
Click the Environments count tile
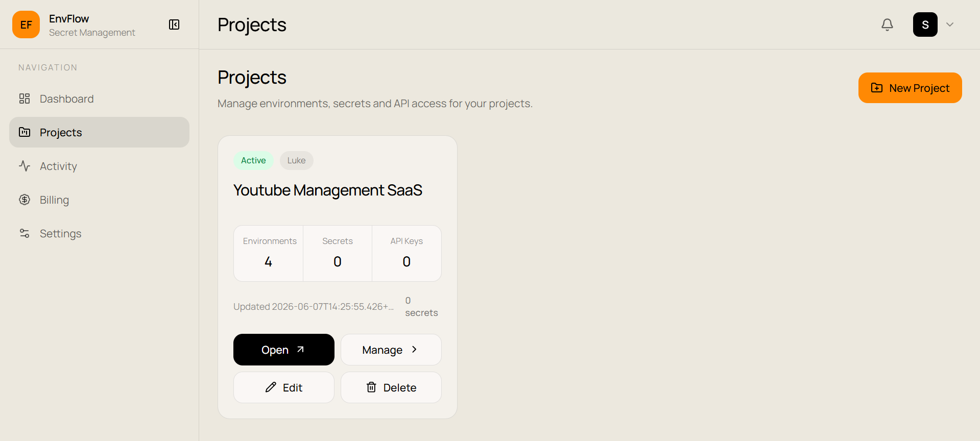[269, 253]
